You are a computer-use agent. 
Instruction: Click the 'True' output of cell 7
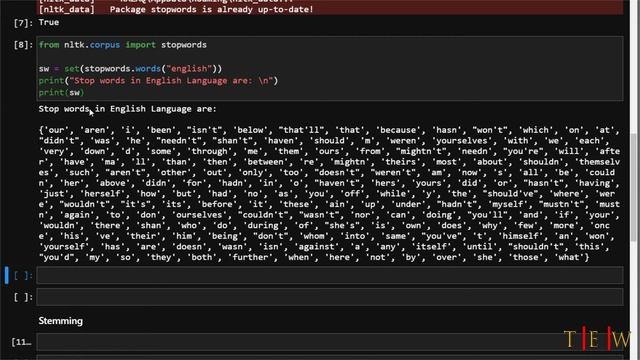pos(49,22)
